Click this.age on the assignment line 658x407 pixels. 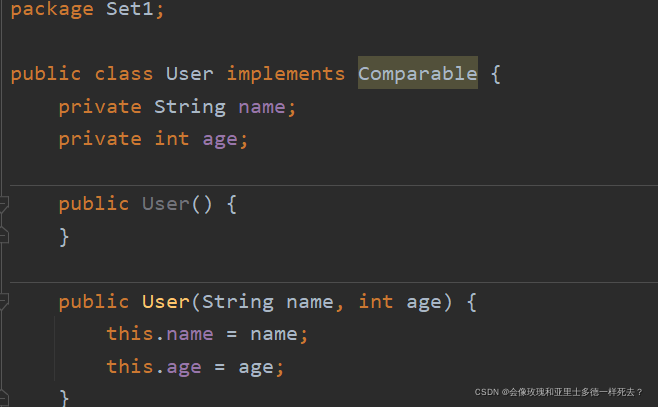point(154,367)
